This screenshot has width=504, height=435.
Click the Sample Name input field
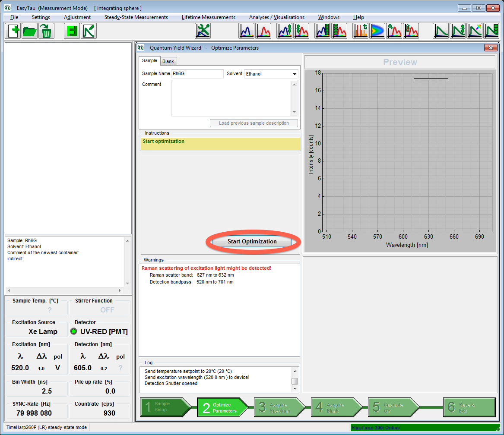pos(197,74)
